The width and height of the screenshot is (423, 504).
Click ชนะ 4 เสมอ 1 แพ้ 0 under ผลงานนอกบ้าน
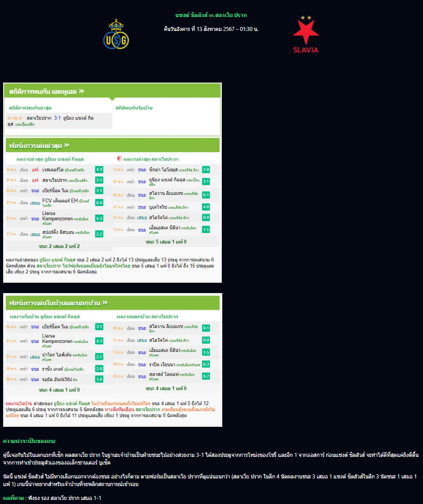pos(166,388)
